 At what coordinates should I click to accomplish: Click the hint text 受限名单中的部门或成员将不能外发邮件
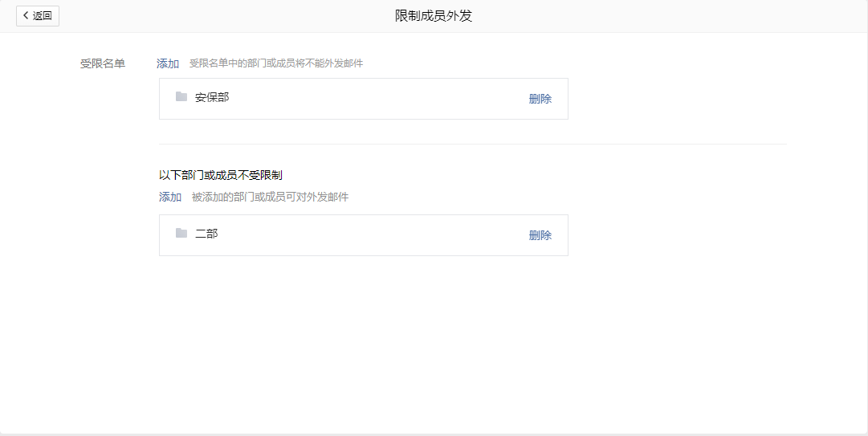(x=276, y=63)
